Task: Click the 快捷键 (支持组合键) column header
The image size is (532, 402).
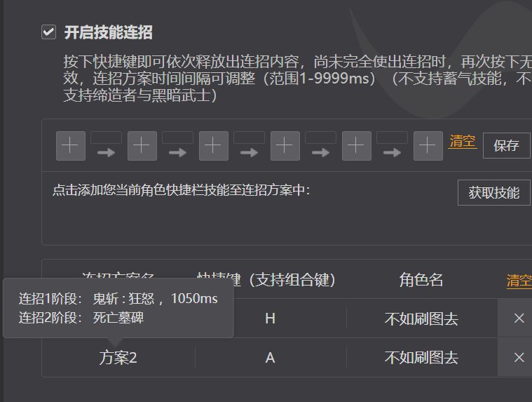Action: click(x=266, y=280)
